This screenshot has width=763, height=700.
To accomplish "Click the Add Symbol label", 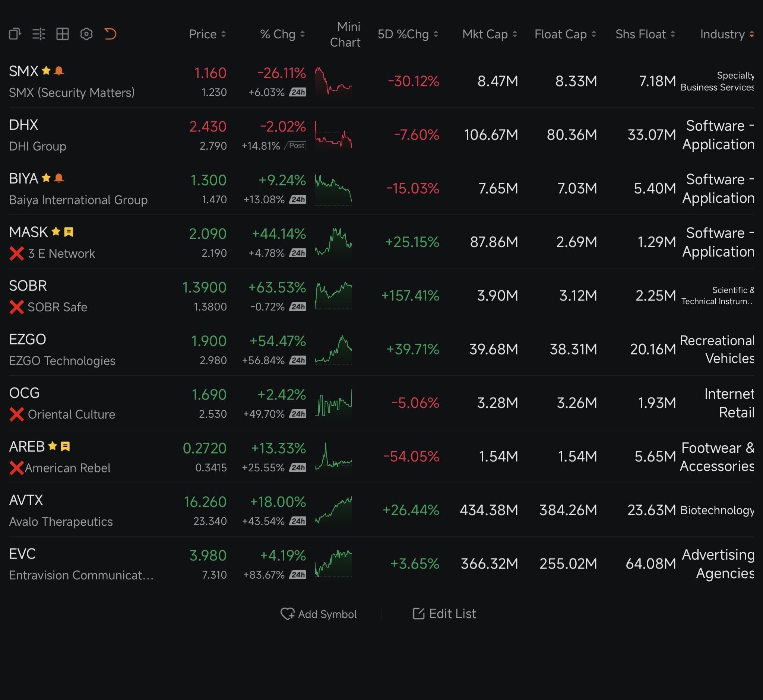I will pyautogui.click(x=327, y=614).
